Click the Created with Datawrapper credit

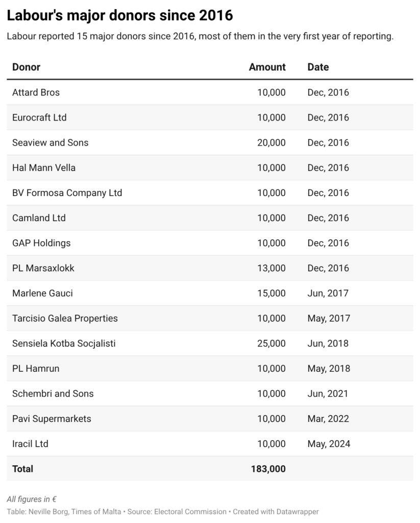[x=275, y=511]
